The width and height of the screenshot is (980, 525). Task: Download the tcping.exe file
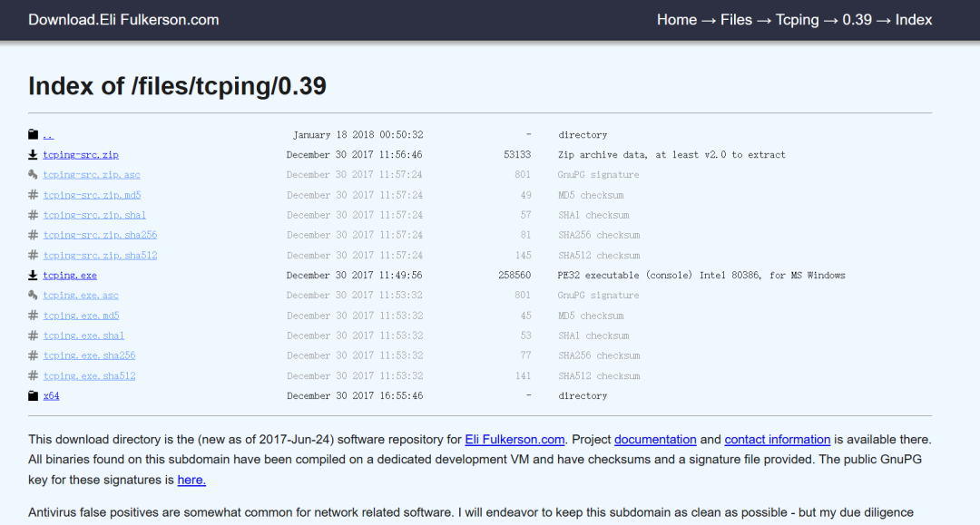click(x=69, y=276)
